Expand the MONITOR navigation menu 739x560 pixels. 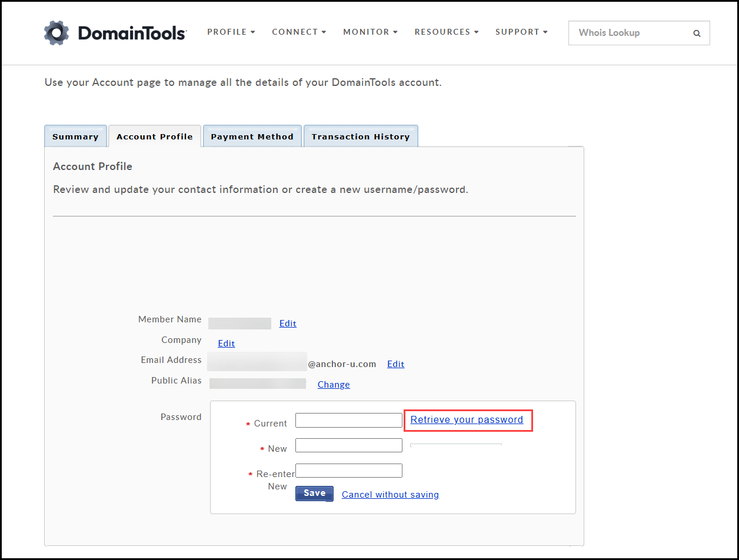(371, 32)
